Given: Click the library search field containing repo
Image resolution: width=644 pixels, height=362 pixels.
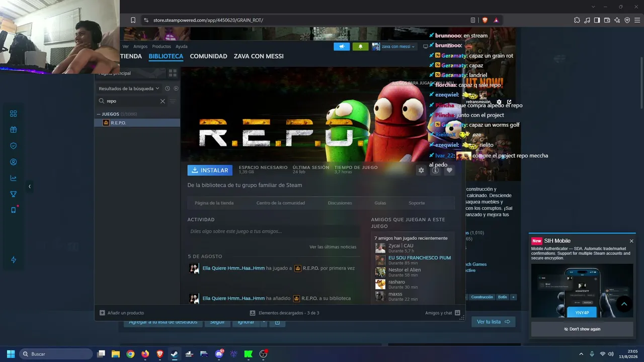Looking at the screenshot, I should click(132, 101).
